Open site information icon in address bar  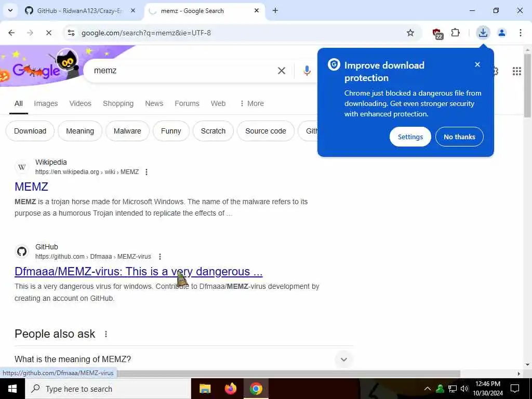pos(71,33)
